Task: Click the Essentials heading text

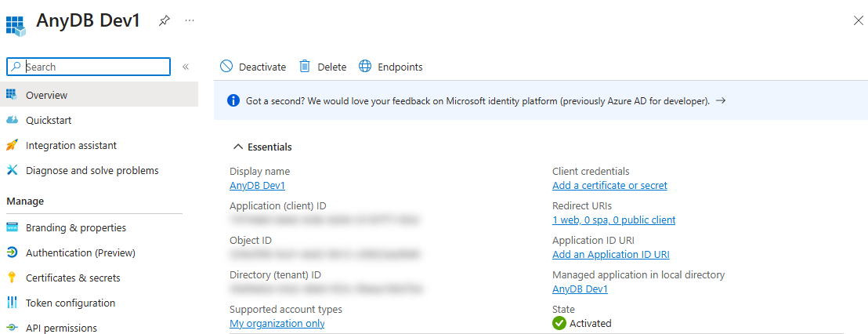Action: (x=269, y=147)
